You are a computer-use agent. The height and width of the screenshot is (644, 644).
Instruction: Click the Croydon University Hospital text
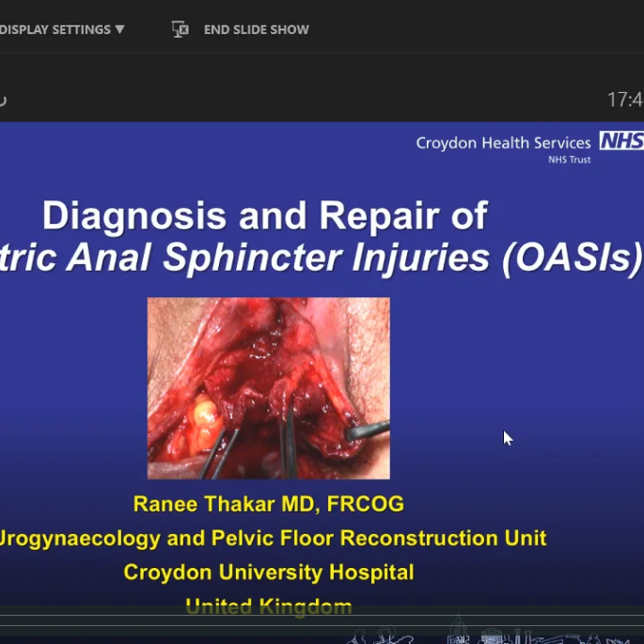[x=268, y=572]
